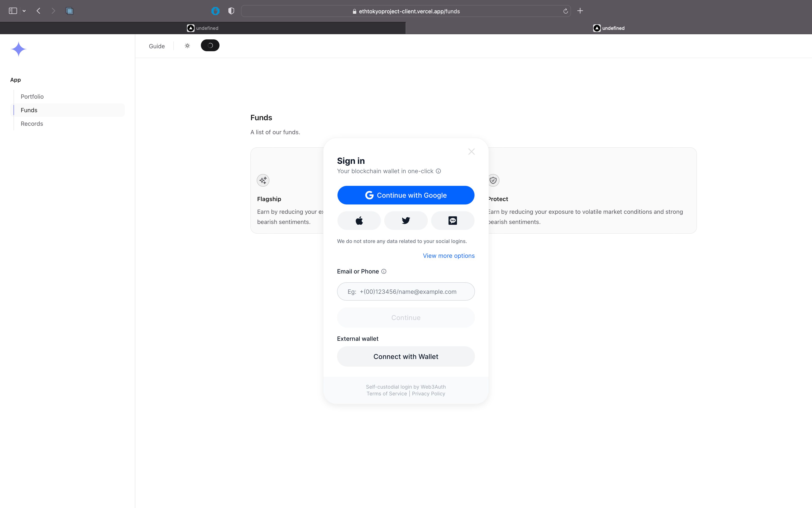This screenshot has width=812, height=508.
Task: Open Terms of Service link
Action: [387, 394]
